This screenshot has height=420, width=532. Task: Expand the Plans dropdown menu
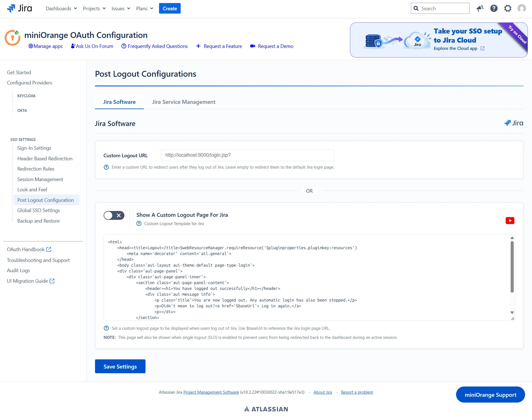tap(144, 8)
